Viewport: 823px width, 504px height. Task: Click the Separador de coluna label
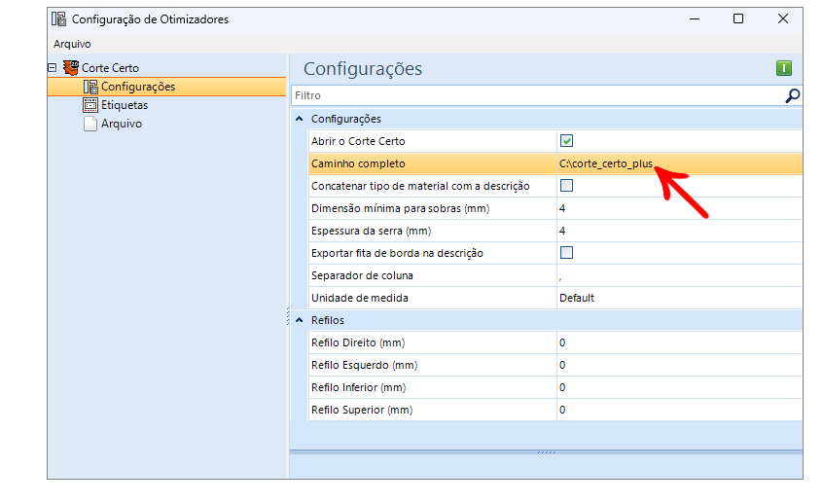[x=362, y=275]
